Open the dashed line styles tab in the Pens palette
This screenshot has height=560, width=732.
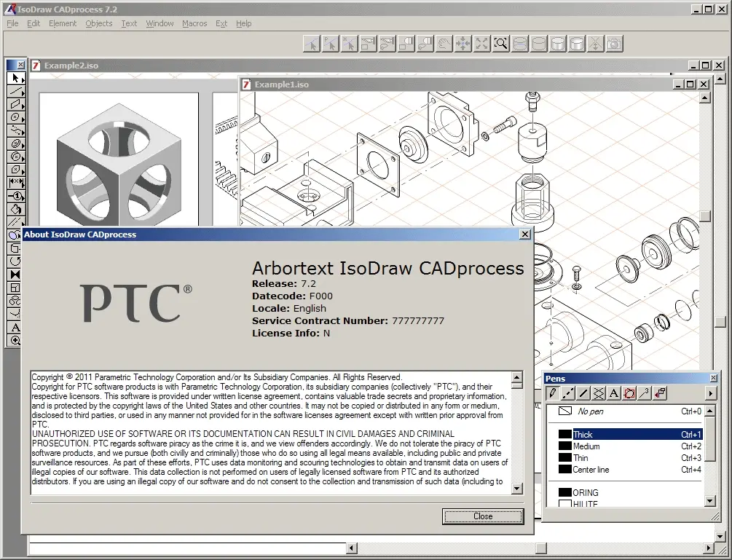tap(568, 393)
